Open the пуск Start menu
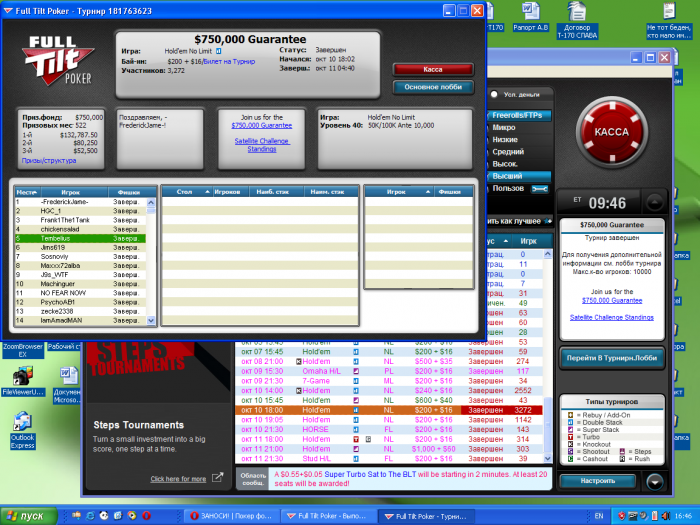The width and height of the screenshot is (700, 525). (x=29, y=516)
